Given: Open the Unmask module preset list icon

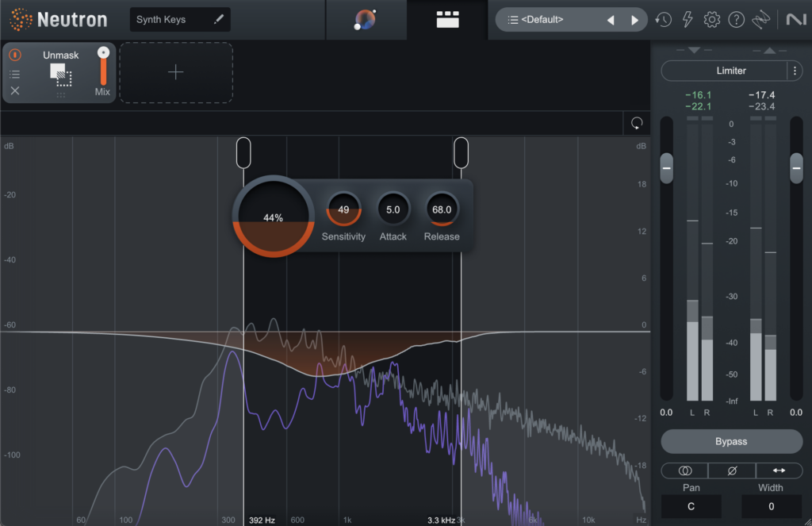Looking at the screenshot, I should (x=15, y=74).
